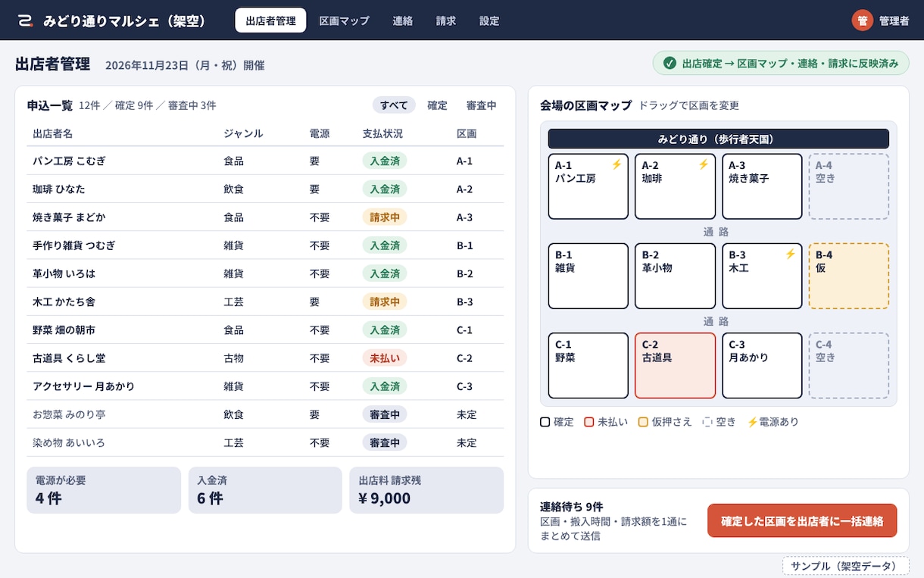Select the パン工房 こむぎ row name
924x578 pixels.
pos(69,161)
